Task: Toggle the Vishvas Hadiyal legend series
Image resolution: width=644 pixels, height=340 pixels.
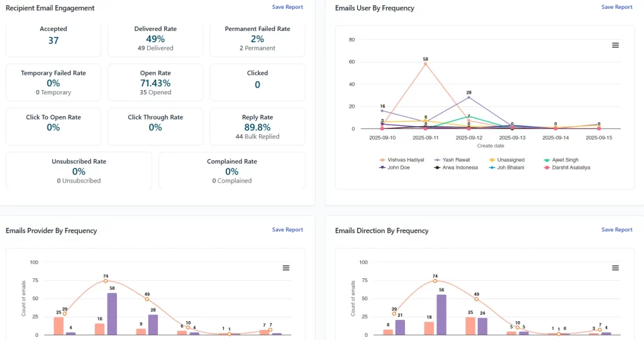Action: (402, 160)
